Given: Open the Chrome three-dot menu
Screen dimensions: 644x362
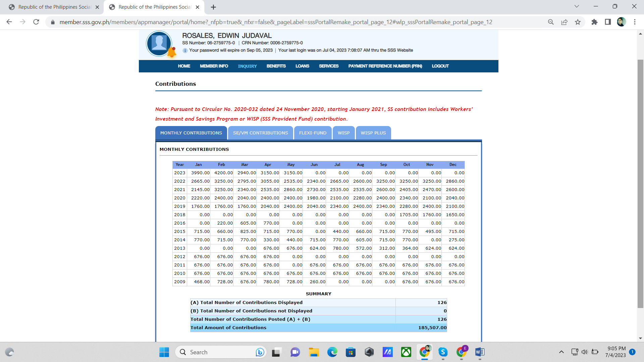Looking at the screenshot, I should (635, 22).
